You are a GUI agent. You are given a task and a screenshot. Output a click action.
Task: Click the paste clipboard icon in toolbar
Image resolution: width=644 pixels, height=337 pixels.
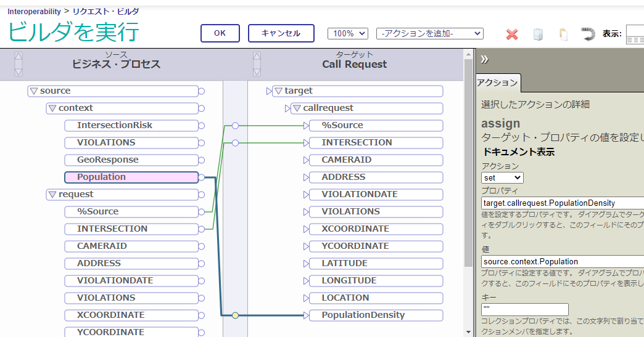point(563,34)
